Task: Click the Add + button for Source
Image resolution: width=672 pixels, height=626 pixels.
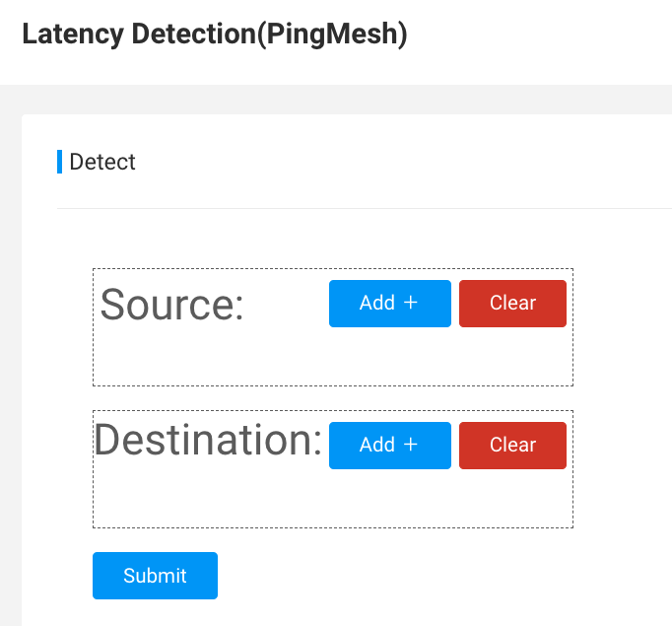Action: (x=390, y=304)
